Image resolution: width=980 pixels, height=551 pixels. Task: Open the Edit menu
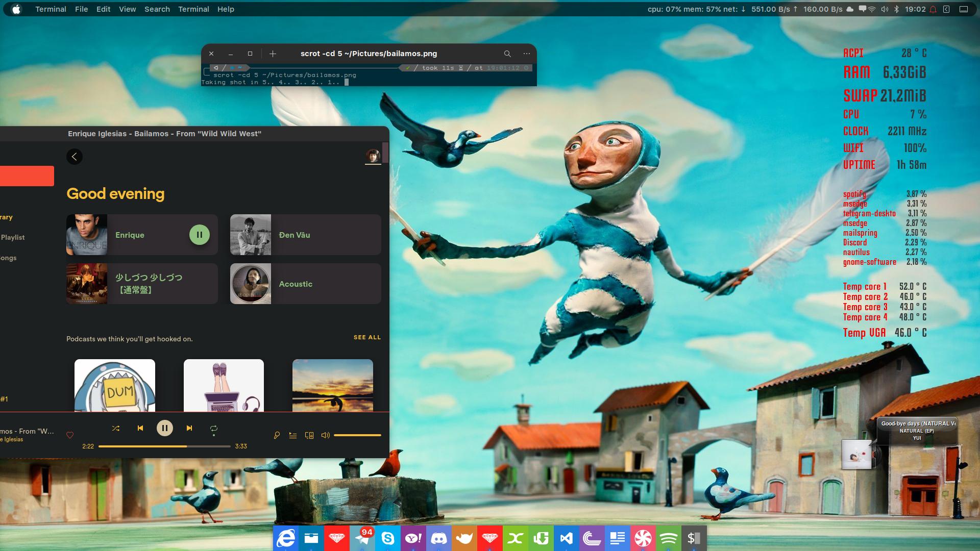103,9
